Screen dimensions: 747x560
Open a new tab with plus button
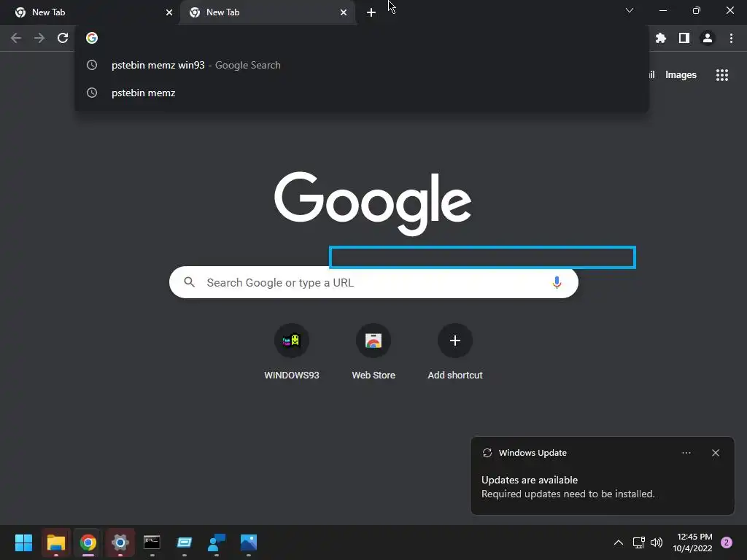pyautogui.click(x=371, y=12)
